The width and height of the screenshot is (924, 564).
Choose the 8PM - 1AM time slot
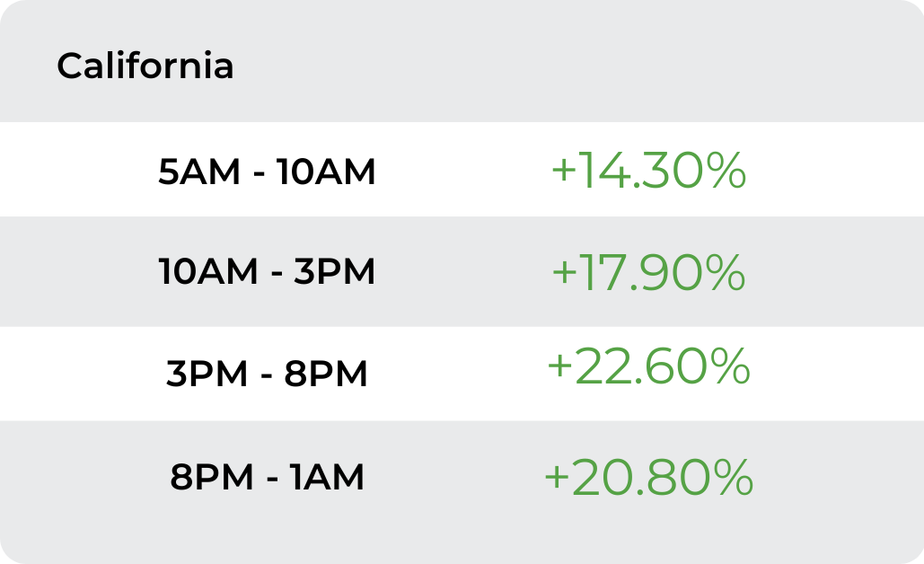(267, 477)
